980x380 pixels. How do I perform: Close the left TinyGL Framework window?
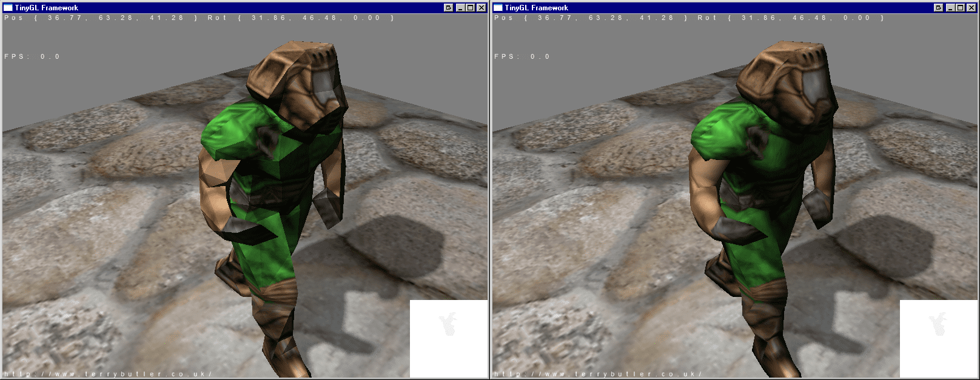481,8
